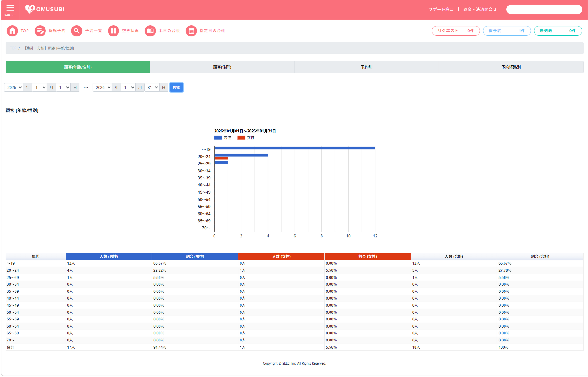Go to TOP home icon
Screen dimensions: 588x377
coord(12,31)
